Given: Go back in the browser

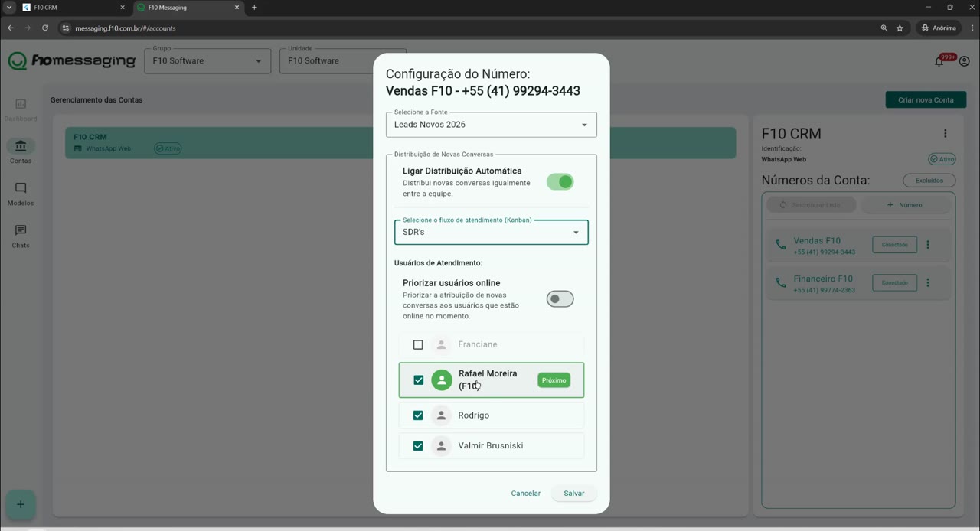Looking at the screenshot, I should (11, 28).
